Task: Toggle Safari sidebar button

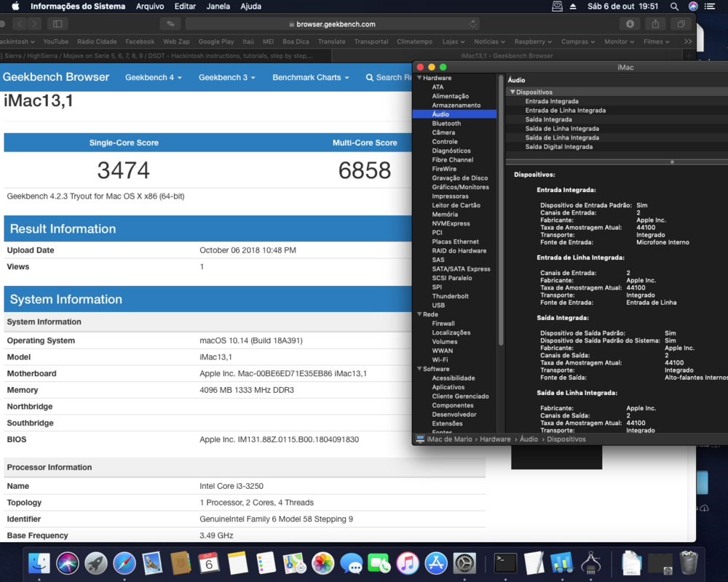Action: (x=58, y=24)
